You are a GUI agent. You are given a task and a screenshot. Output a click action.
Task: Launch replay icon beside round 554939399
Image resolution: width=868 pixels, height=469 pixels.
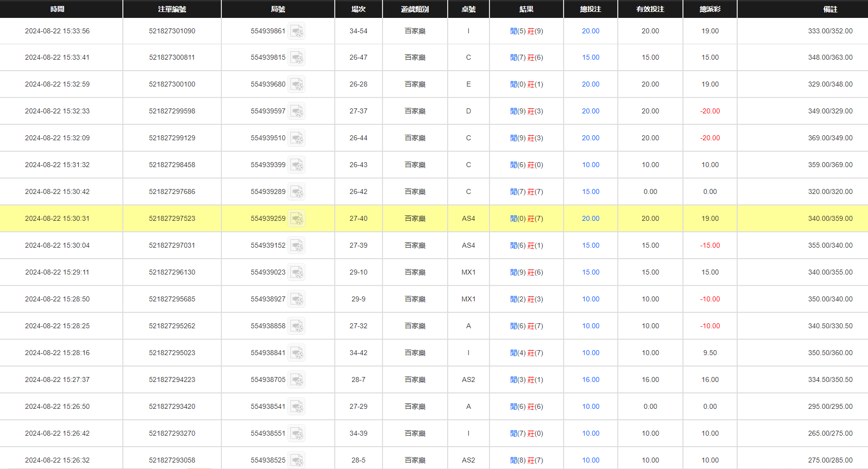click(297, 165)
